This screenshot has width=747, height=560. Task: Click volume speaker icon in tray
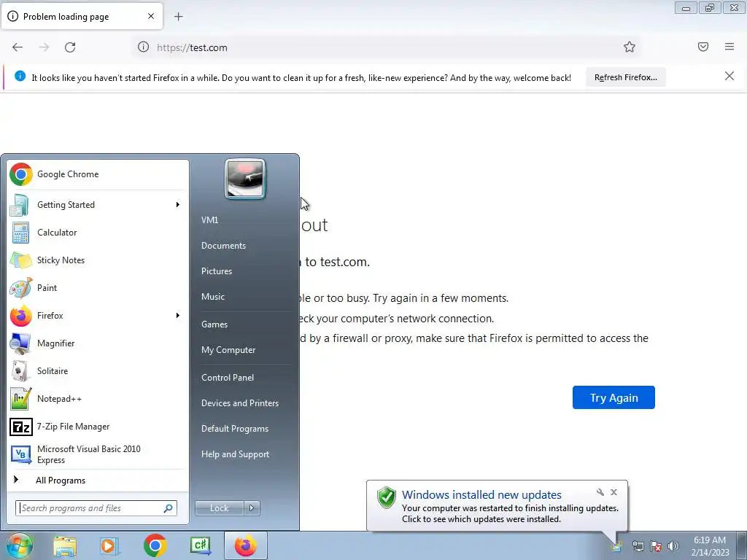point(673,547)
